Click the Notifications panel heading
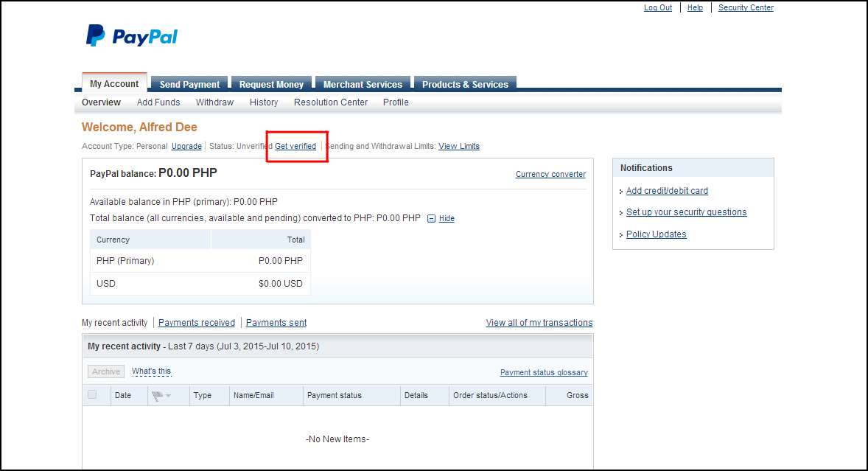The height and width of the screenshot is (471, 868). tap(646, 168)
